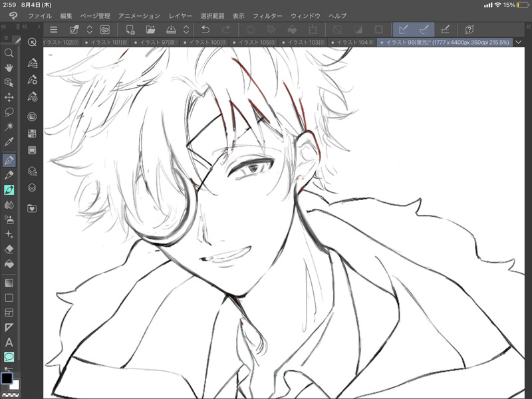Viewport: 532px width, 399px height.
Task: Select the Auto Select magic wand tool
Action: pyautogui.click(x=9, y=126)
